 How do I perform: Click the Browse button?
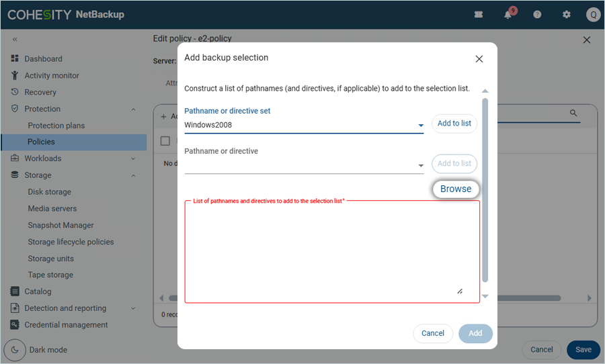pyautogui.click(x=456, y=189)
